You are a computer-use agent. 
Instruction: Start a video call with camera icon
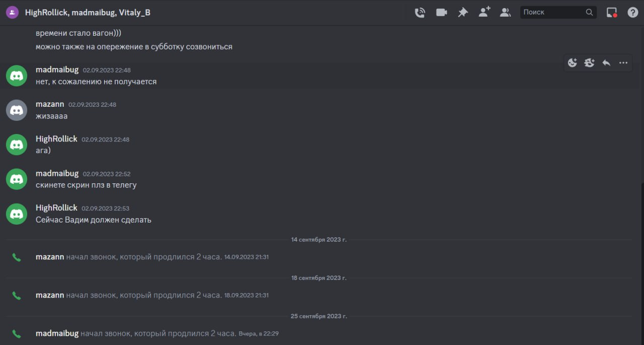pyautogui.click(x=441, y=13)
